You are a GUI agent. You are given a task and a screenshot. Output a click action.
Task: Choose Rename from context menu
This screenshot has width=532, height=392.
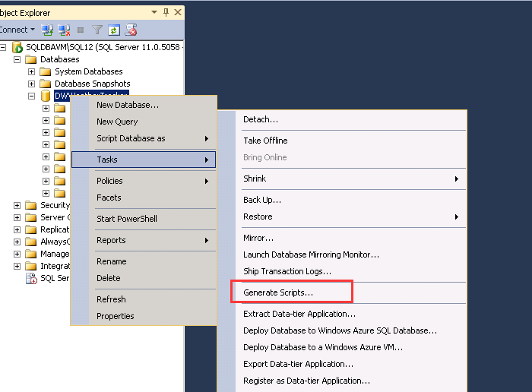(144, 261)
